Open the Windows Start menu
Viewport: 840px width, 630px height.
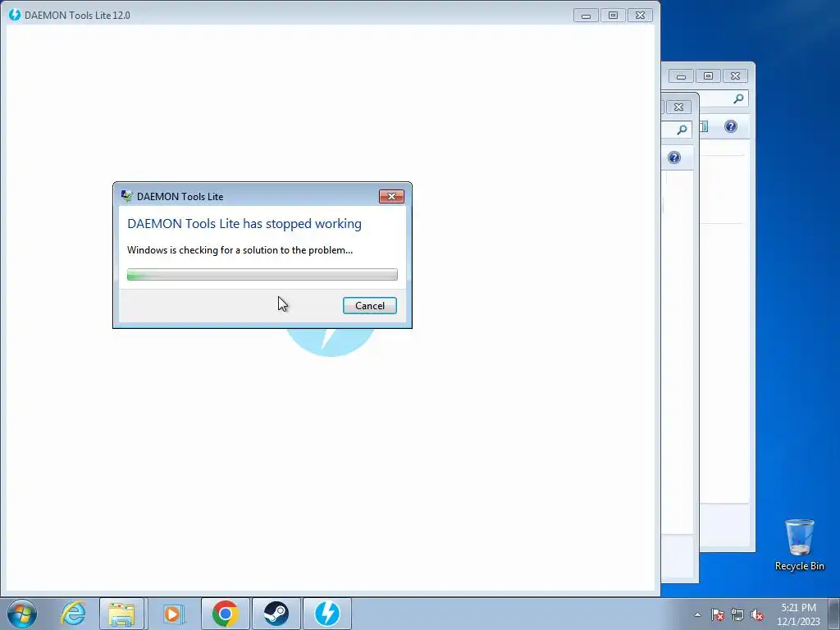click(x=22, y=614)
